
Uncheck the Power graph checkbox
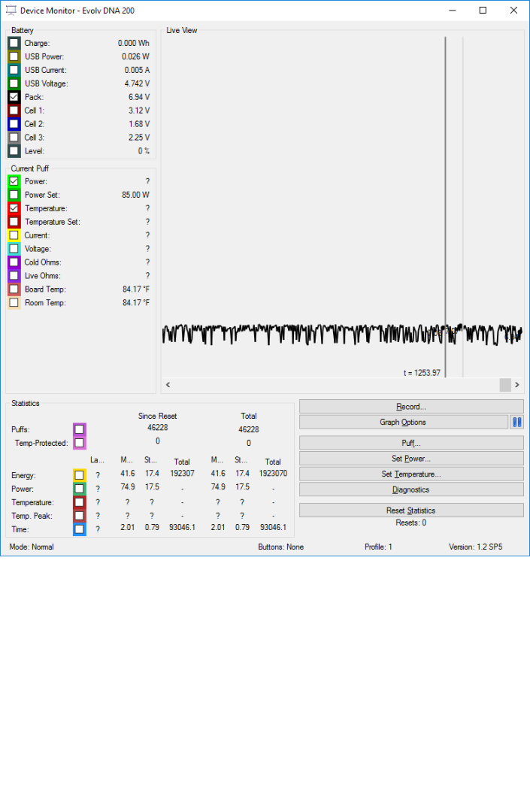pos(14,181)
